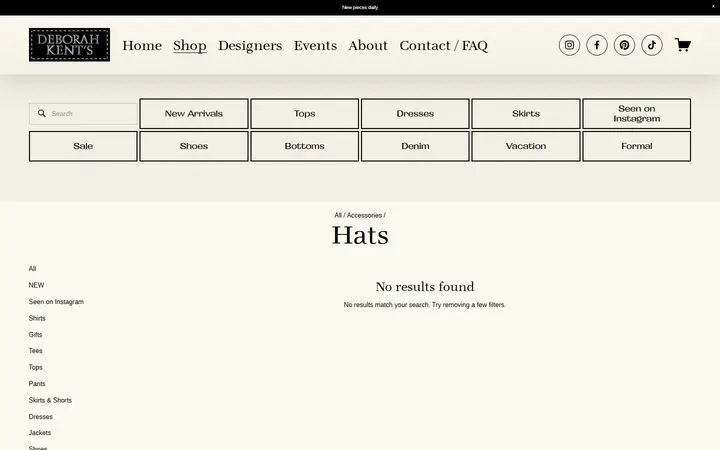Choose 'Tops' in sidebar list
This screenshot has height=450, width=720.
coord(35,367)
